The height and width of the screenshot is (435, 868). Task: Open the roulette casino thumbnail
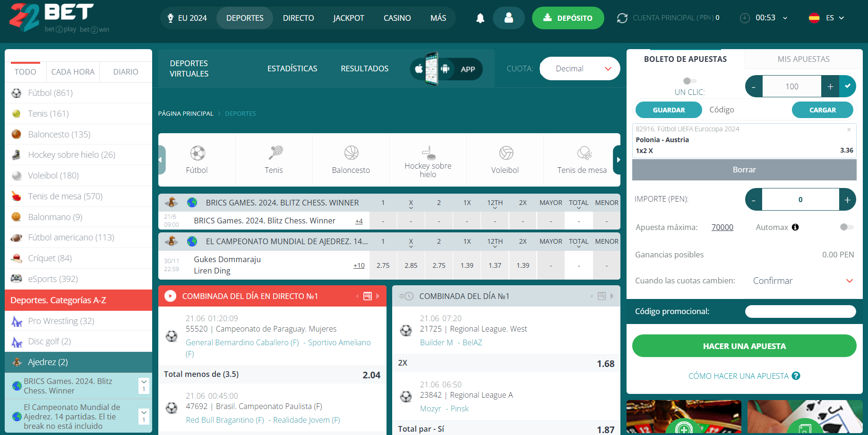tap(684, 418)
